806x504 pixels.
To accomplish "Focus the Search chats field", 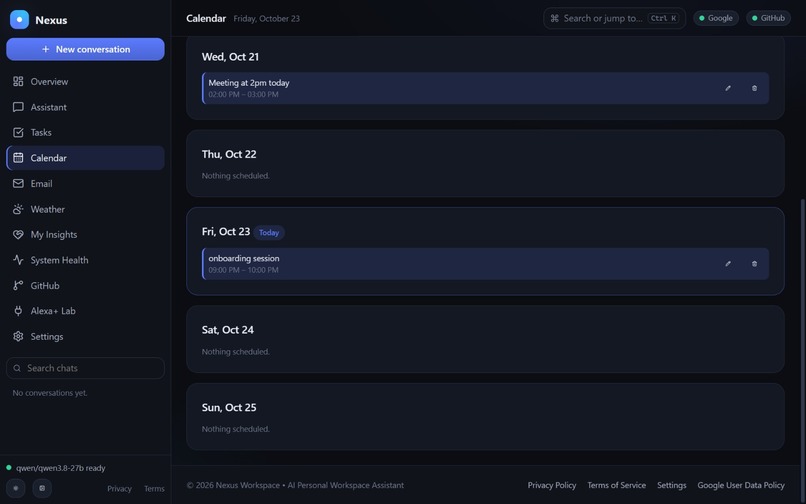I will point(85,368).
